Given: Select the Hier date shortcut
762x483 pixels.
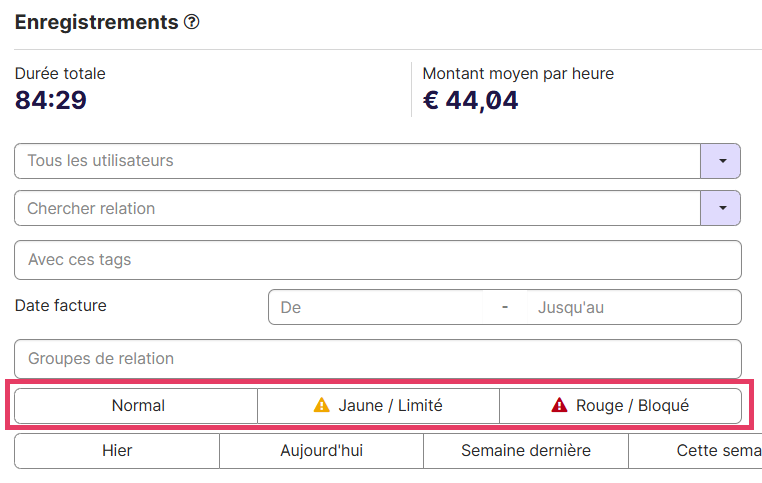Looking at the screenshot, I should point(117,451).
